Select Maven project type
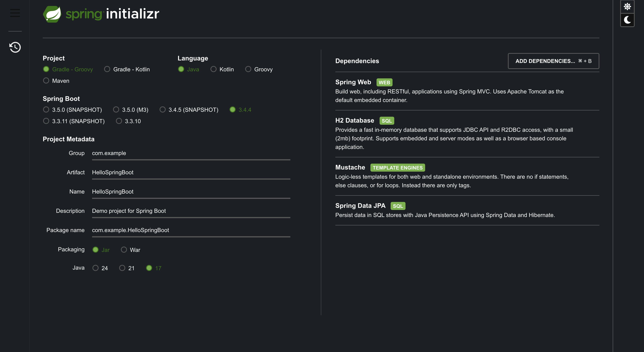Viewport: 644px width, 352px height. click(46, 81)
